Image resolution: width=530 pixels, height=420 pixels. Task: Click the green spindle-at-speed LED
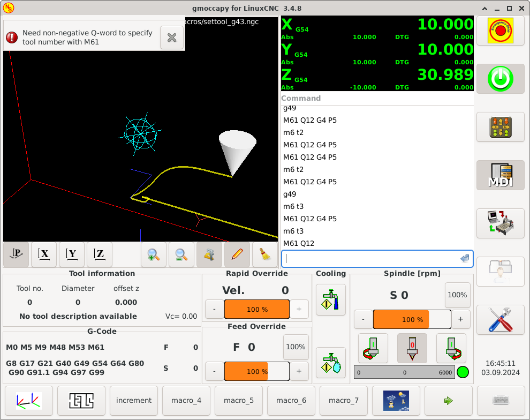tap(463, 372)
